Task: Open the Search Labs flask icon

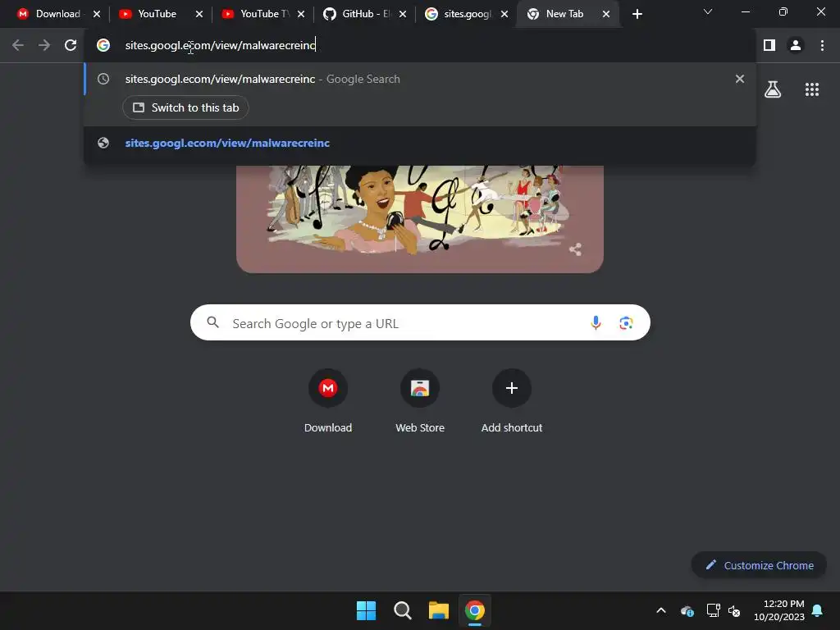Action: click(x=773, y=89)
